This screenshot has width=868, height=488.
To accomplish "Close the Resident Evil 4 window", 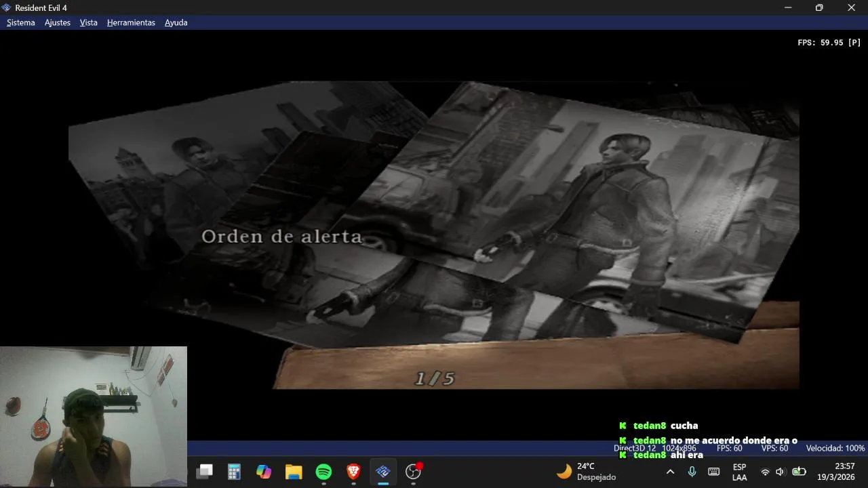I will (x=851, y=7).
